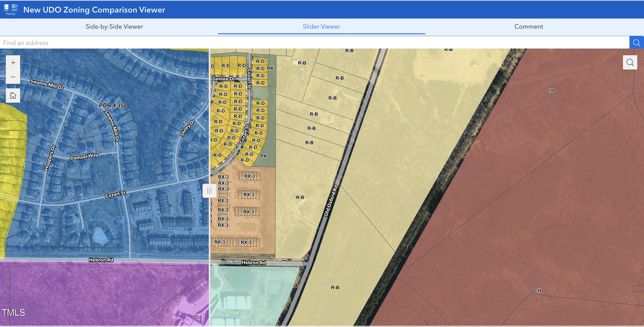Viewport: 644px width, 327px height.
Task: Switch to Side-by-Side Viewer tab
Action: pyautogui.click(x=114, y=26)
